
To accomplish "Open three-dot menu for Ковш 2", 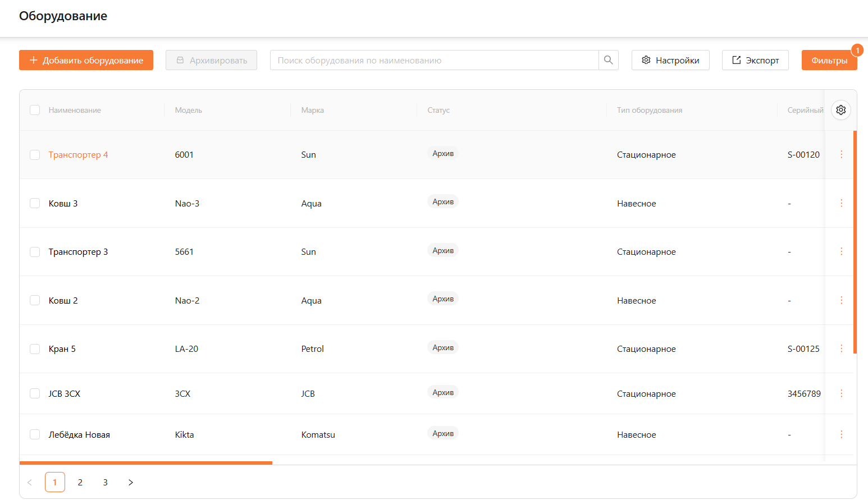I will (841, 300).
